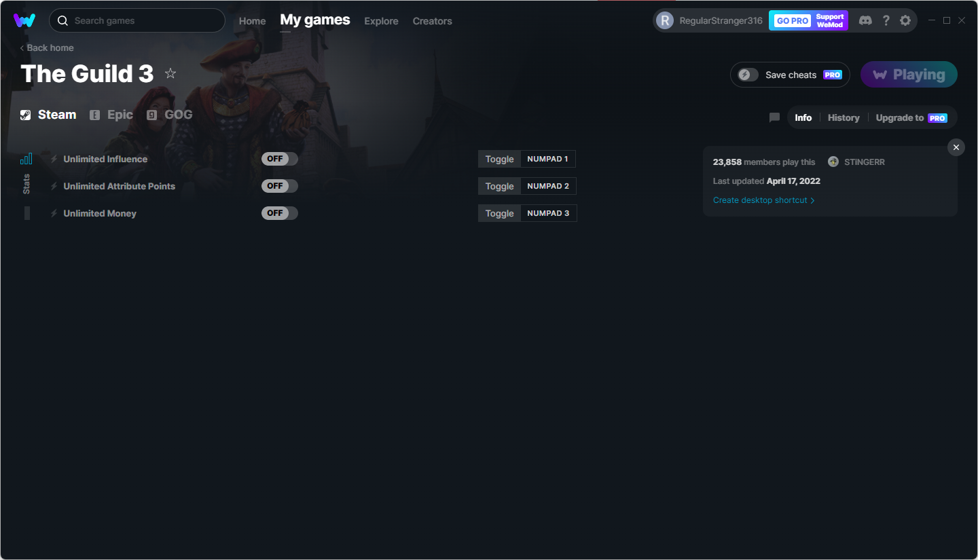Click the Steam platform icon
The image size is (978, 560).
point(25,115)
